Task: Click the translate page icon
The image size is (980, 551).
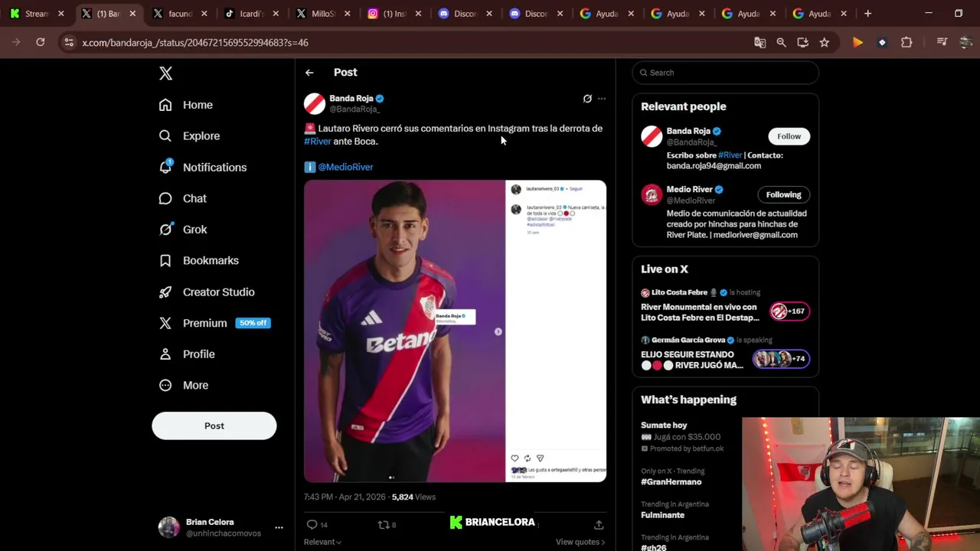Action: 759,43
